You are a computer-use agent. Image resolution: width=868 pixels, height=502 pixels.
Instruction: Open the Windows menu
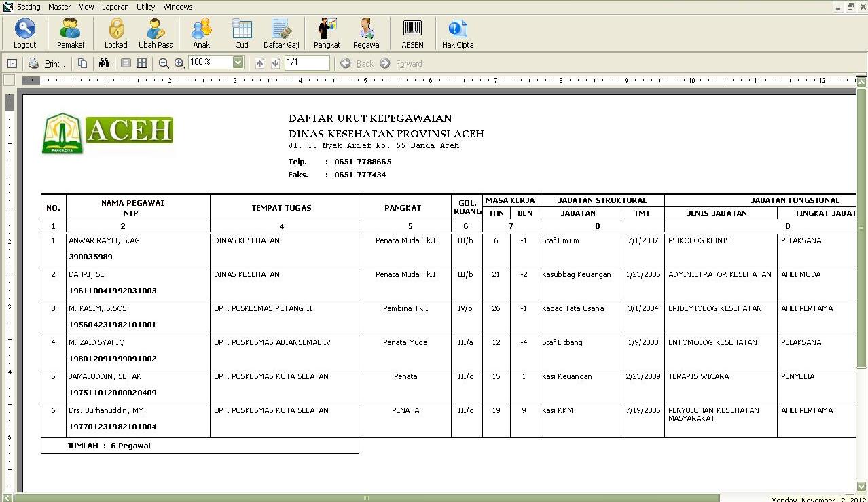[x=177, y=7]
